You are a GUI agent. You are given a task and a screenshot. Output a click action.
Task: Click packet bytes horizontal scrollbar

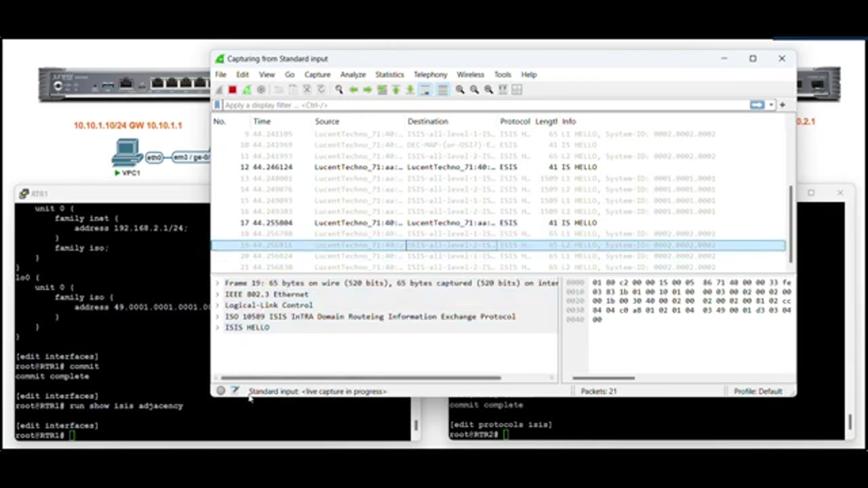[604, 378]
